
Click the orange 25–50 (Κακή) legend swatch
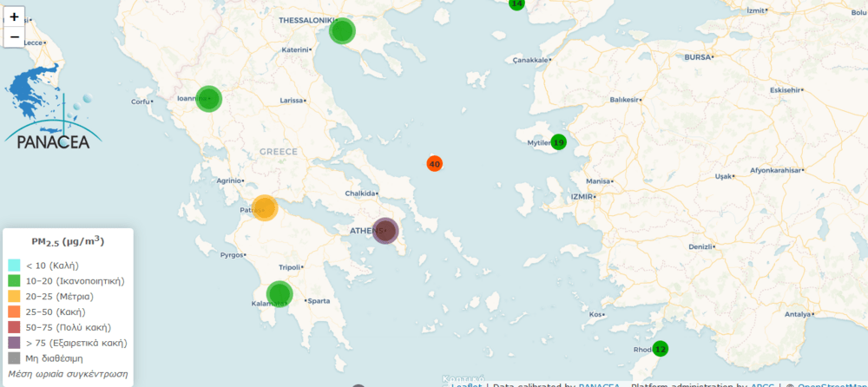pos(14,312)
